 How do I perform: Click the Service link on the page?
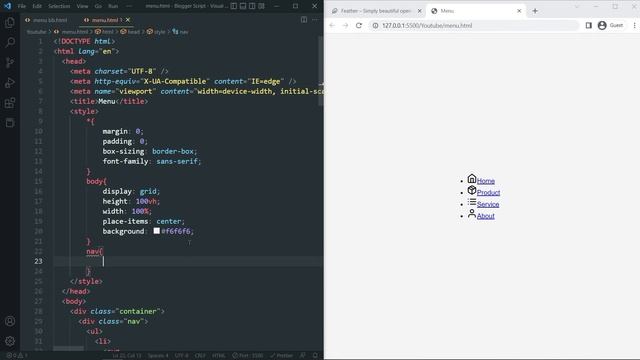tap(488, 204)
